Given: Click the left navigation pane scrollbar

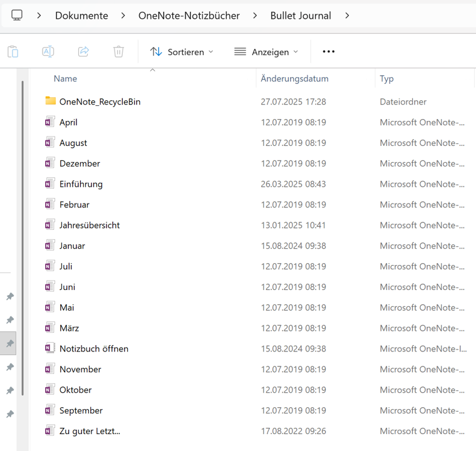Looking at the screenshot, I should coord(23,238).
